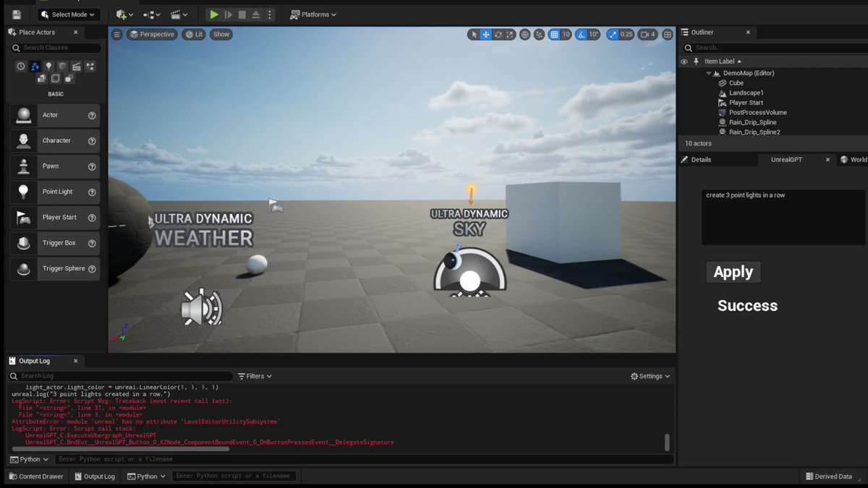This screenshot has height=488, width=868.
Task: Click the Save current level icon
Action: [x=15, y=14]
